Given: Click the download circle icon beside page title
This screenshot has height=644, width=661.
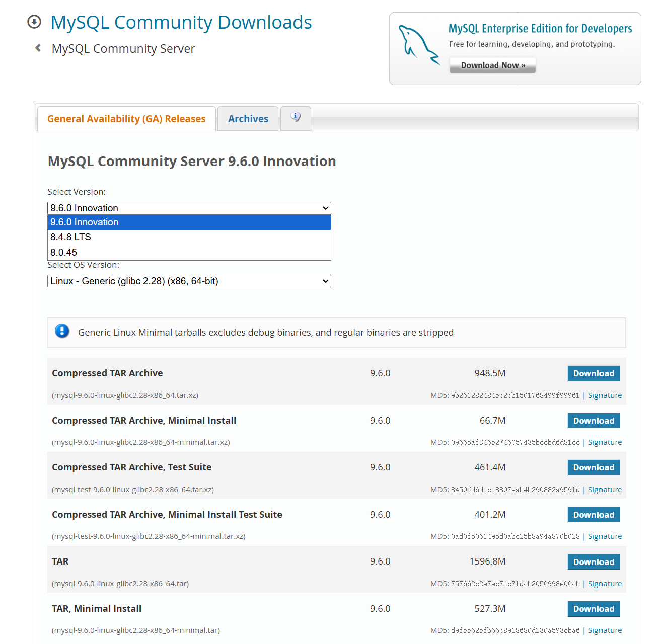Looking at the screenshot, I should [x=34, y=22].
